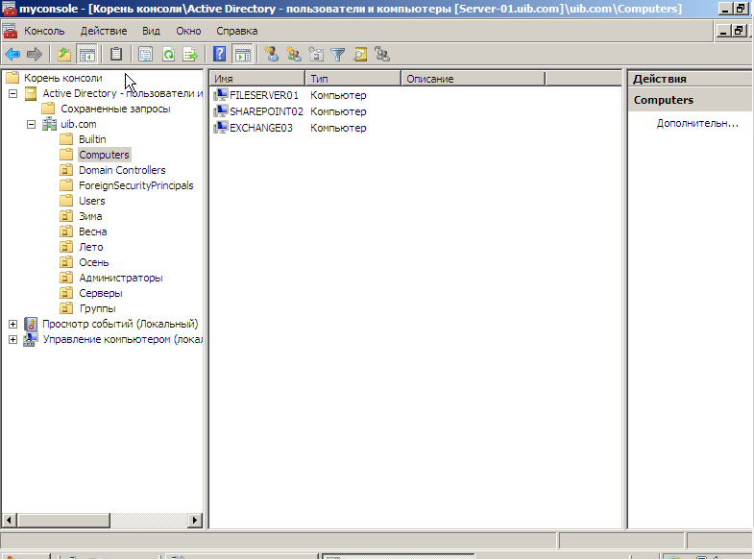Select the FILESERVER01 computer entry
The width and height of the screenshot is (754, 560).
[264, 95]
